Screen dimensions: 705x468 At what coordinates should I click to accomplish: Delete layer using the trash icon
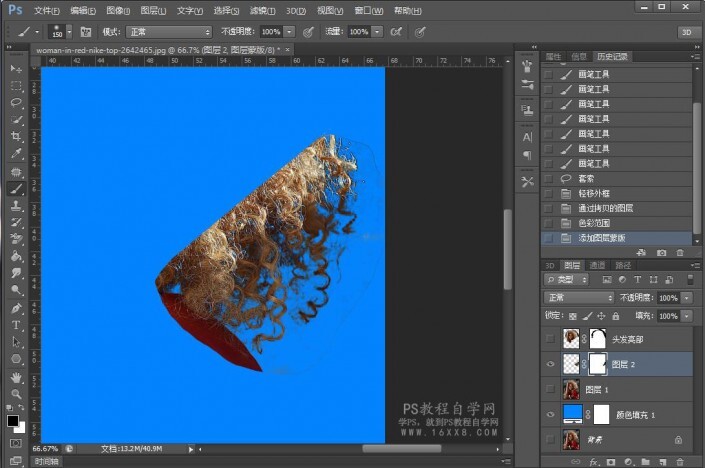[x=679, y=462]
